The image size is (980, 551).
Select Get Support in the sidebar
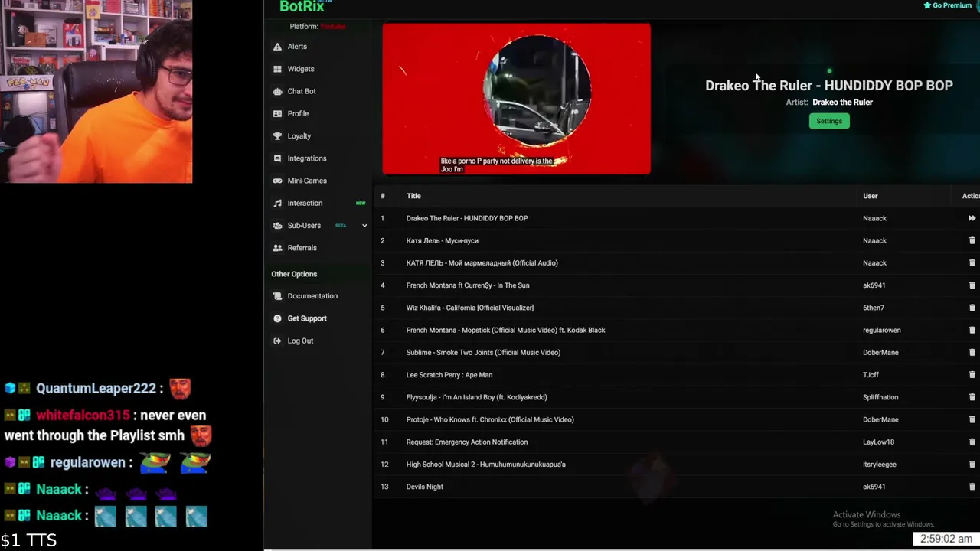pyautogui.click(x=307, y=318)
